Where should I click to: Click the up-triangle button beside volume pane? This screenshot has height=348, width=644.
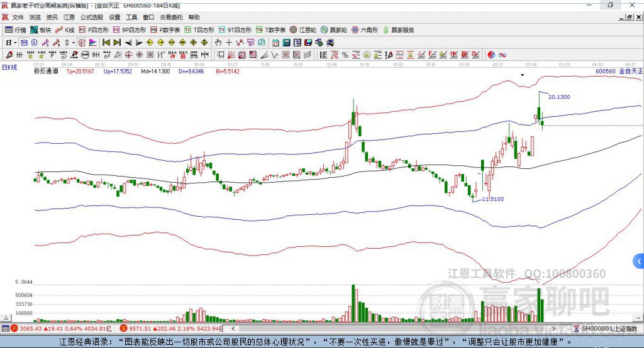pyautogui.click(x=6, y=318)
